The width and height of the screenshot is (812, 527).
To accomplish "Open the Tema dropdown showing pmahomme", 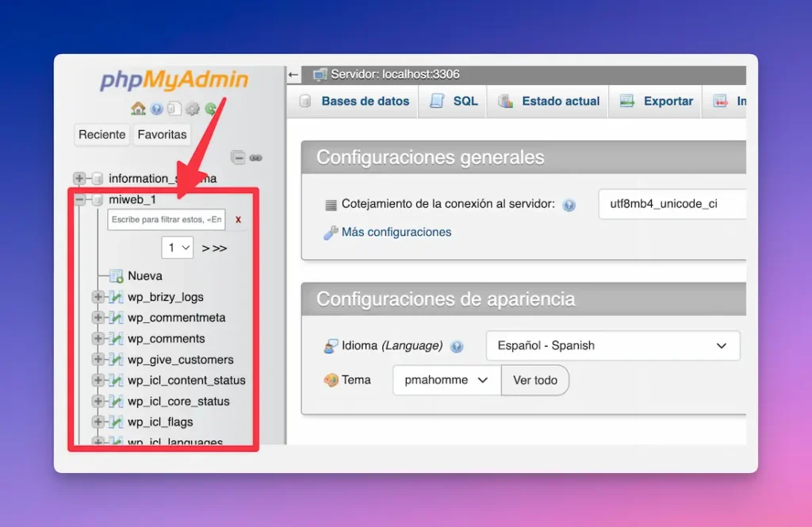I will [446, 380].
